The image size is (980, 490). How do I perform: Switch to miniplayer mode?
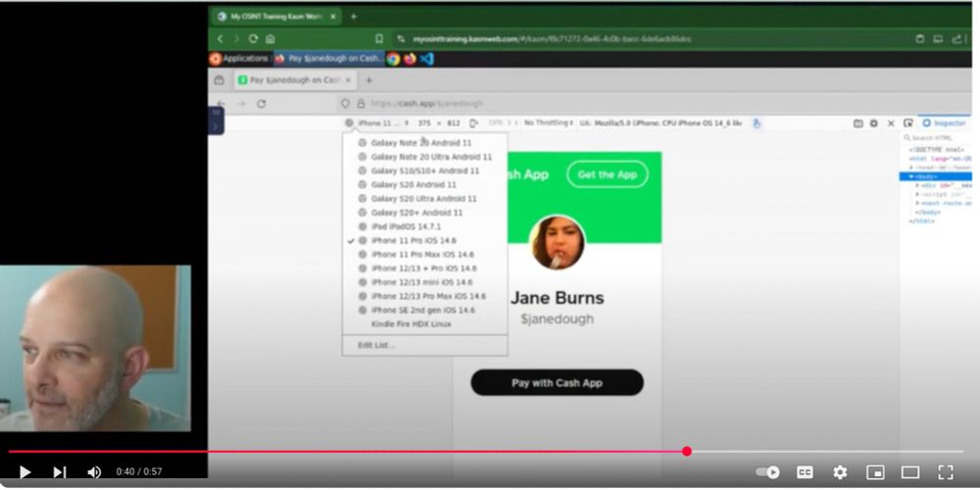point(875,472)
